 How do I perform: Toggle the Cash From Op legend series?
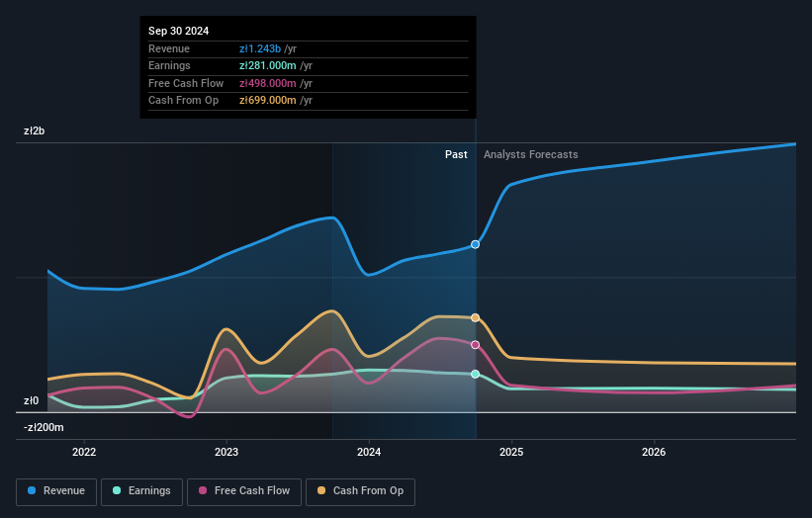point(360,491)
